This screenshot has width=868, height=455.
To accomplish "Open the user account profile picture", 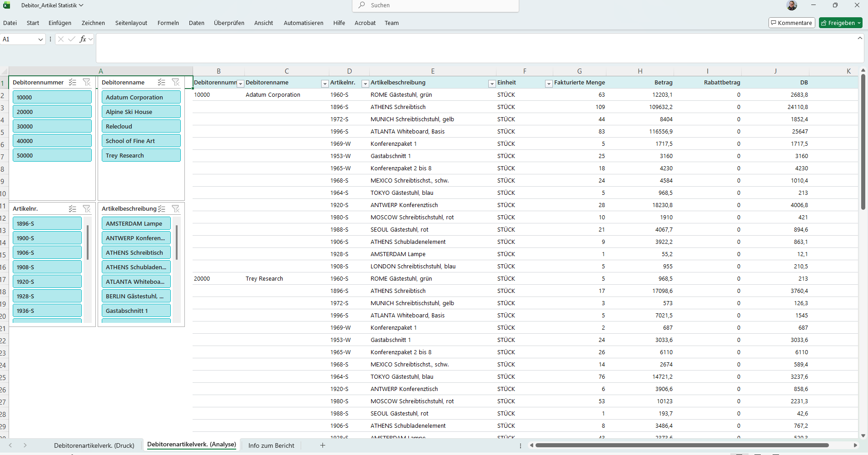I will pyautogui.click(x=792, y=5).
